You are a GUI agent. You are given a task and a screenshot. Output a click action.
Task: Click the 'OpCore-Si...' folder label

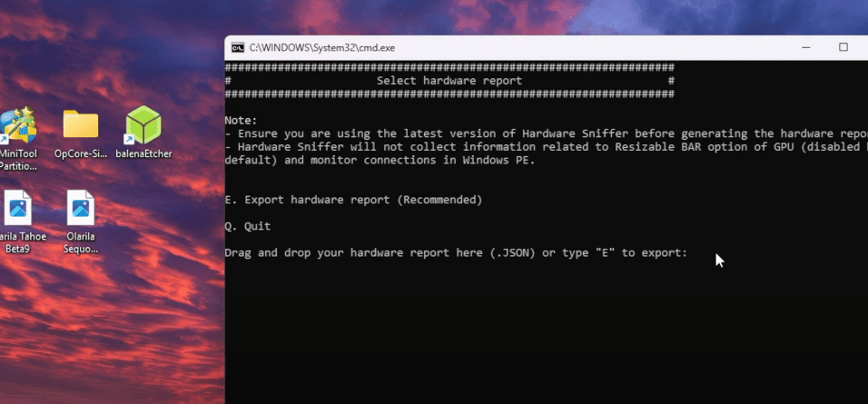tap(81, 153)
